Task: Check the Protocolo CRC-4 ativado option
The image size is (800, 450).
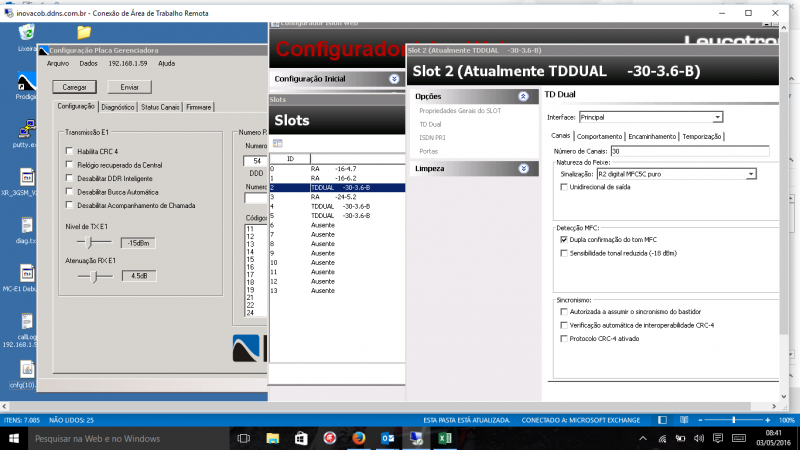Action: click(x=563, y=338)
